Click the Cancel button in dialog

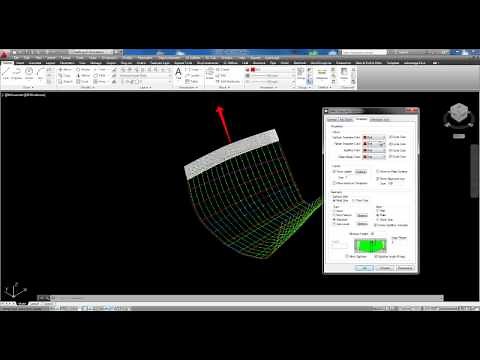pyautogui.click(x=385, y=268)
